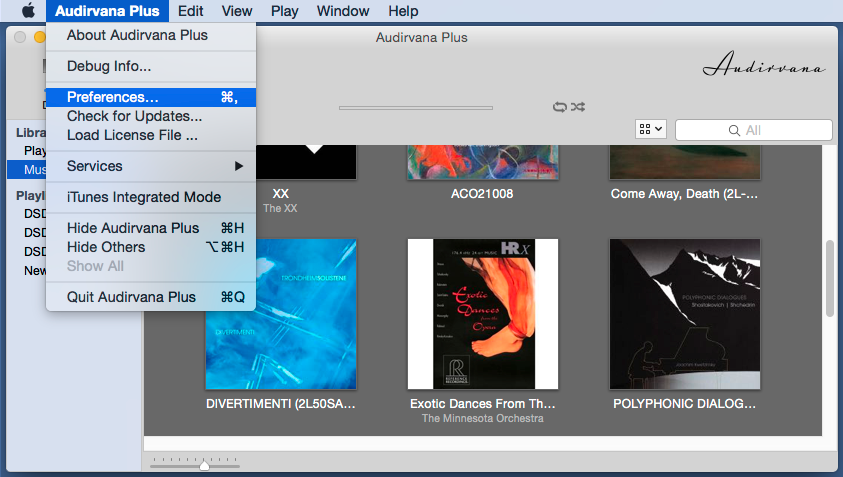Expand the Services submenu arrow
843x477 pixels.
pos(239,166)
